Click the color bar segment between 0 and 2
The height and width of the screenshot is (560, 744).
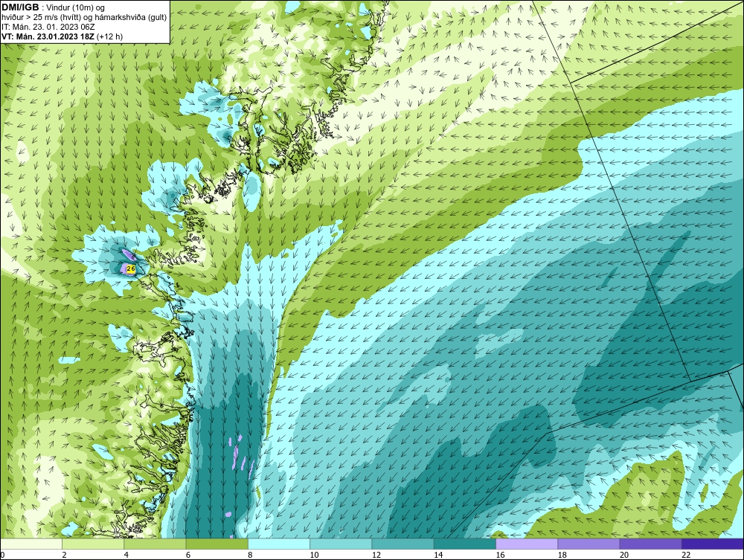(x=31, y=544)
